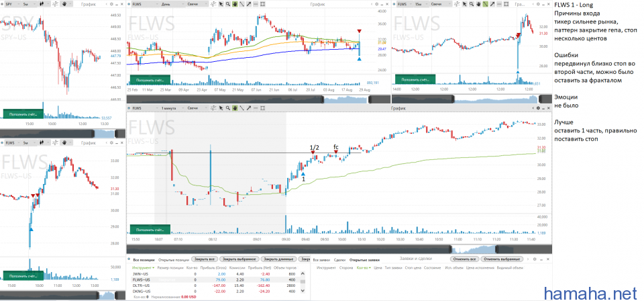Click the Закрыть все button
This screenshot has width=644, height=301.
point(205,259)
